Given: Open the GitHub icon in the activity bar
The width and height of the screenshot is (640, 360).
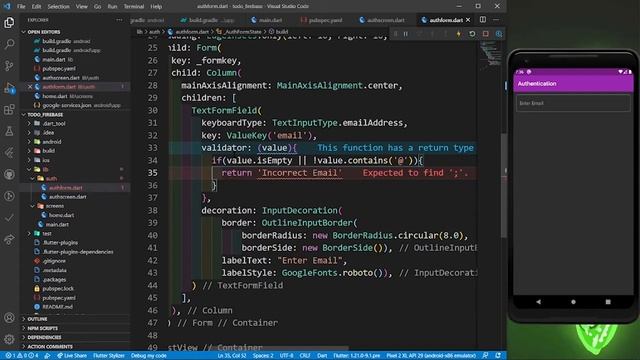Looking at the screenshot, I should 9,174.
